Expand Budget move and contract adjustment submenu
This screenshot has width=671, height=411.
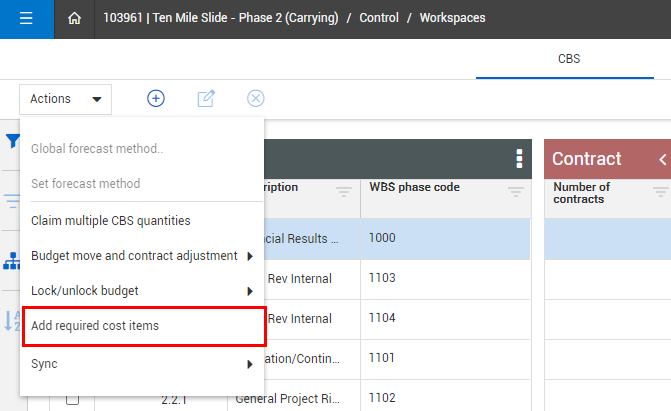[141, 256]
